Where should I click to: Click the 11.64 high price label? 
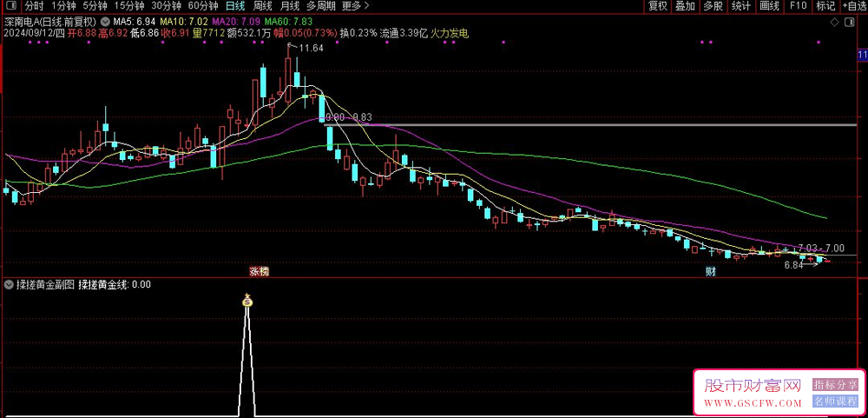(311, 49)
